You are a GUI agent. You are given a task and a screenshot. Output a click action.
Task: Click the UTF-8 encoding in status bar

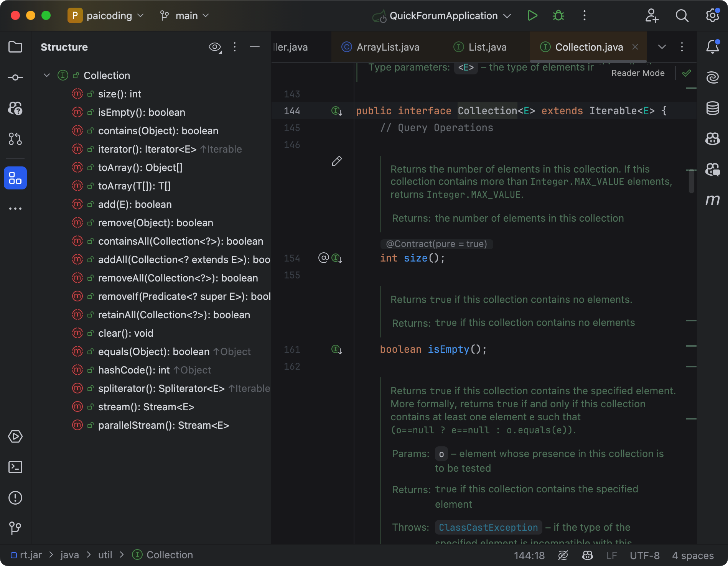tap(645, 555)
